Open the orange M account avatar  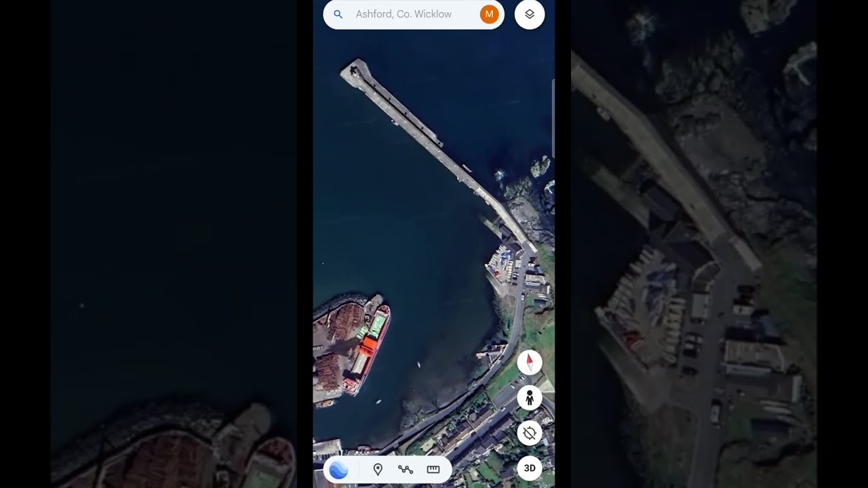(489, 14)
